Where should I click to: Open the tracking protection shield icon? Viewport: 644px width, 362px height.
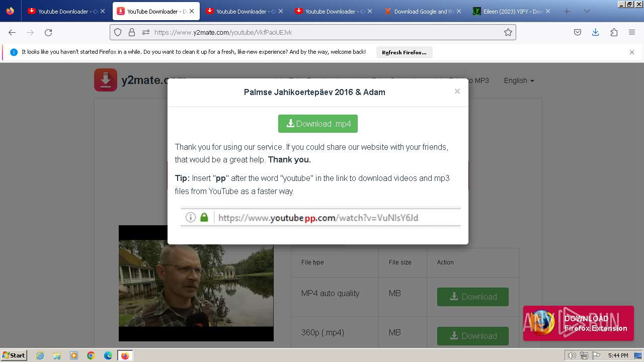coord(118,32)
